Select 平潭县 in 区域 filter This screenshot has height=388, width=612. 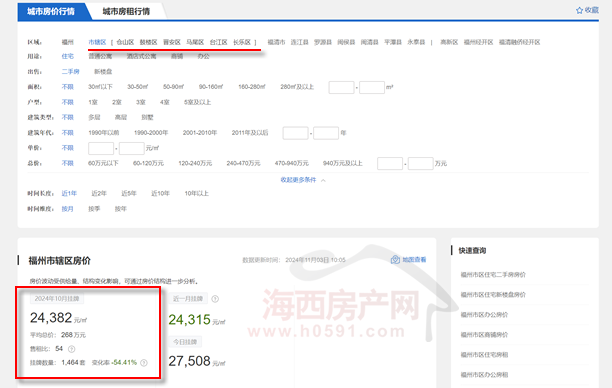[393, 42]
